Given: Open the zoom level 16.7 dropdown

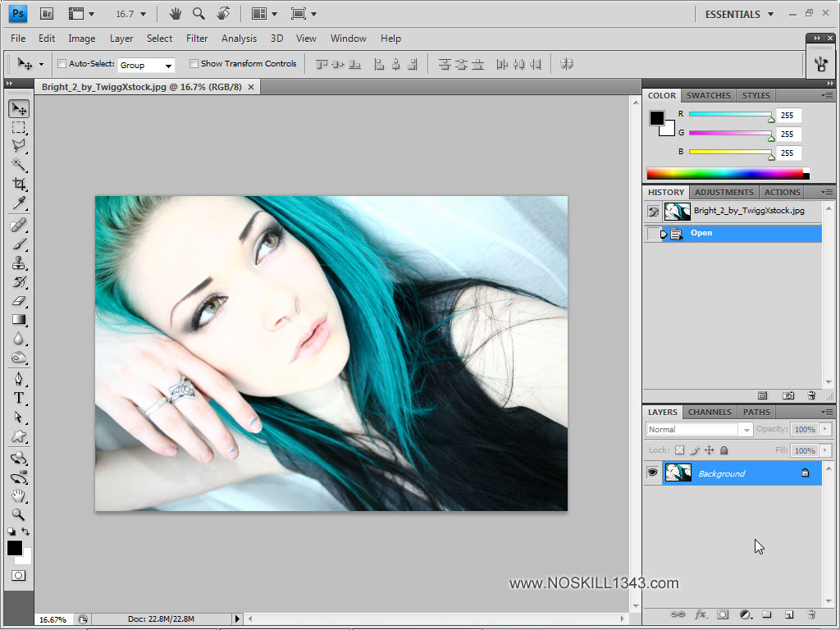Looking at the screenshot, I should pyautogui.click(x=143, y=15).
